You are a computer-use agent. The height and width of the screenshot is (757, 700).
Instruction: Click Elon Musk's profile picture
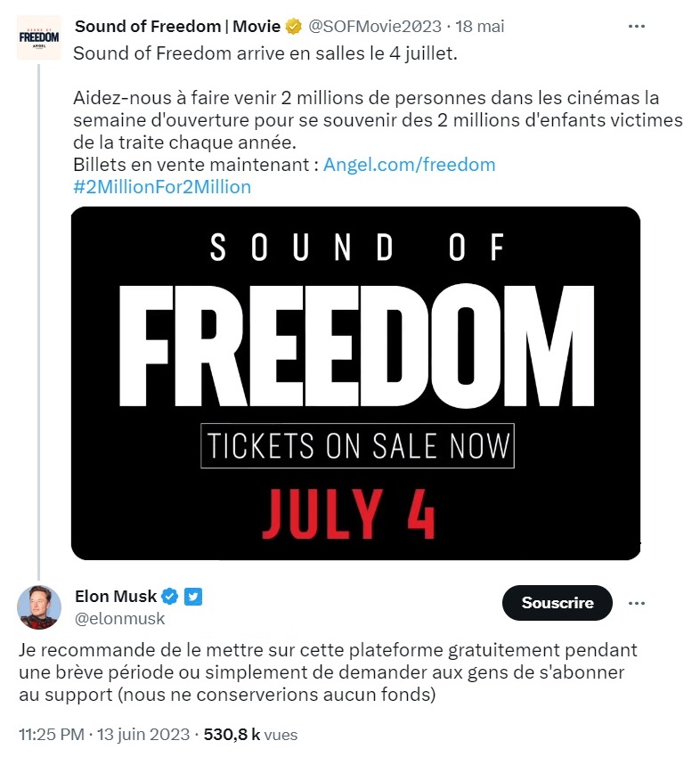39,607
